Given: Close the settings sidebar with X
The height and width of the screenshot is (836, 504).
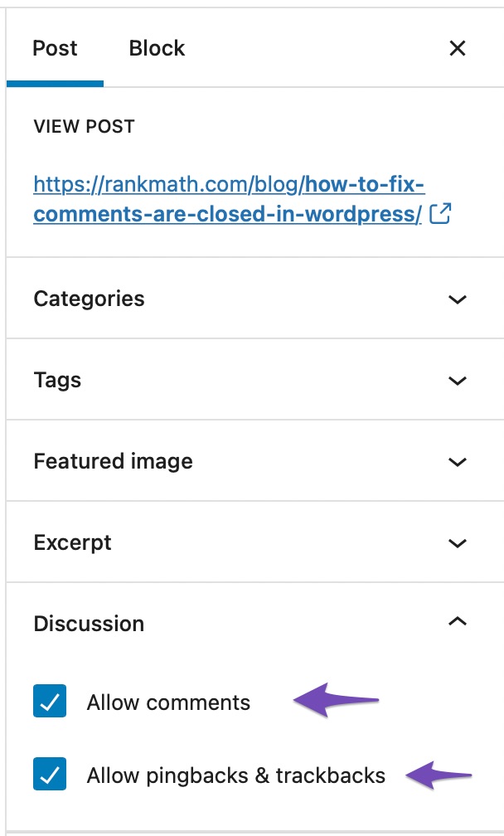Looking at the screenshot, I should pos(457,48).
